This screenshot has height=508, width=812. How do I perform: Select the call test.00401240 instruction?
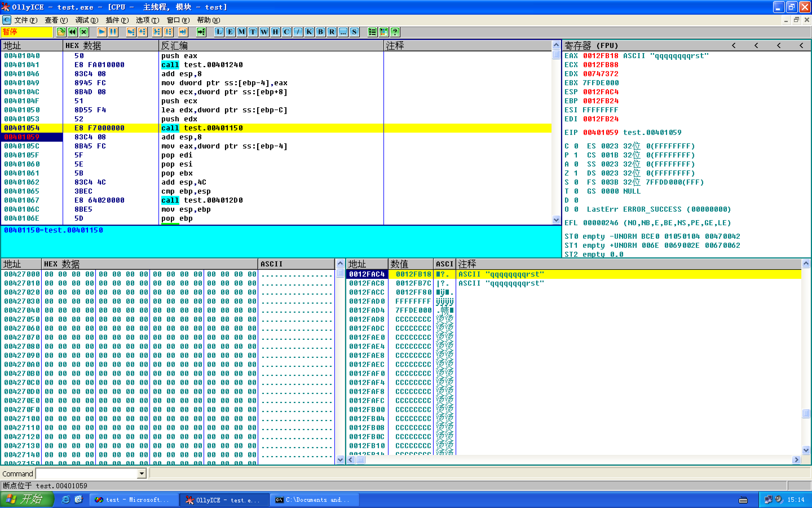point(276,65)
